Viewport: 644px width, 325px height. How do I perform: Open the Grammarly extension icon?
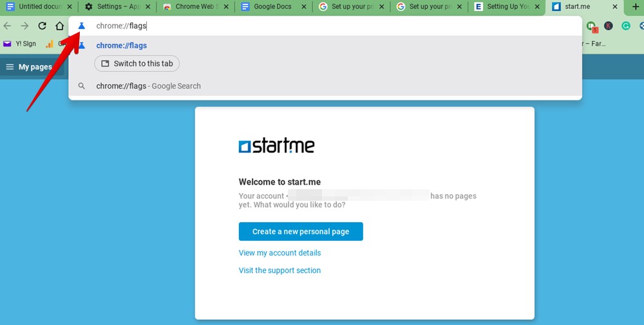626,26
